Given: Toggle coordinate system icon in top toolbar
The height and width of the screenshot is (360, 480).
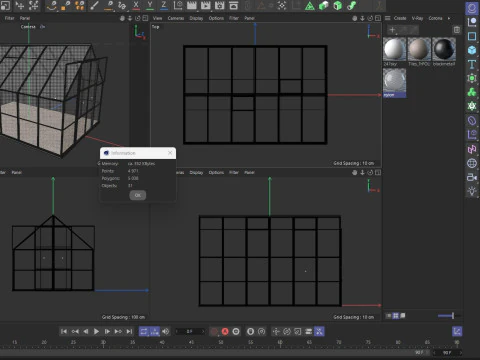Looking at the screenshot, I should (178, 5).
